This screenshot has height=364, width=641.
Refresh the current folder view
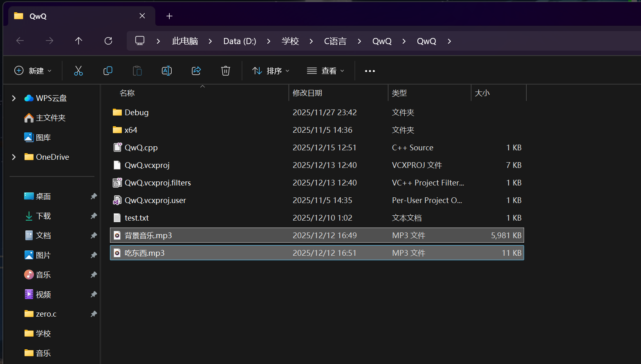108,40
